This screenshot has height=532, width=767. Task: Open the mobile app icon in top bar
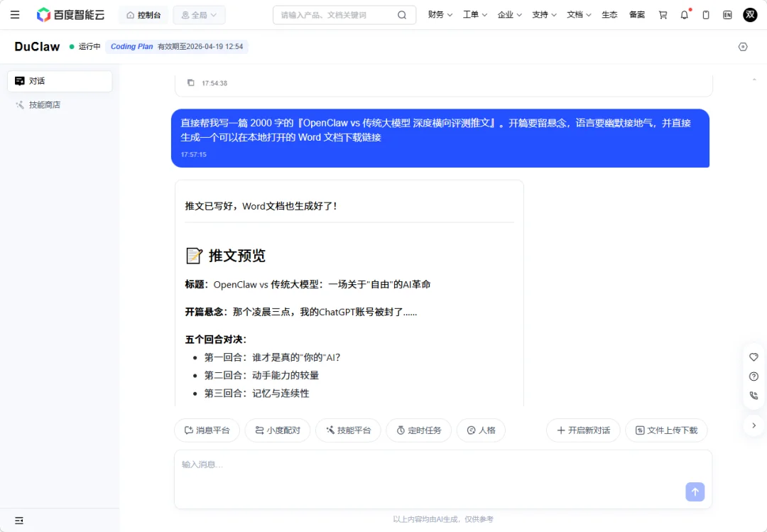coord(705,14)
